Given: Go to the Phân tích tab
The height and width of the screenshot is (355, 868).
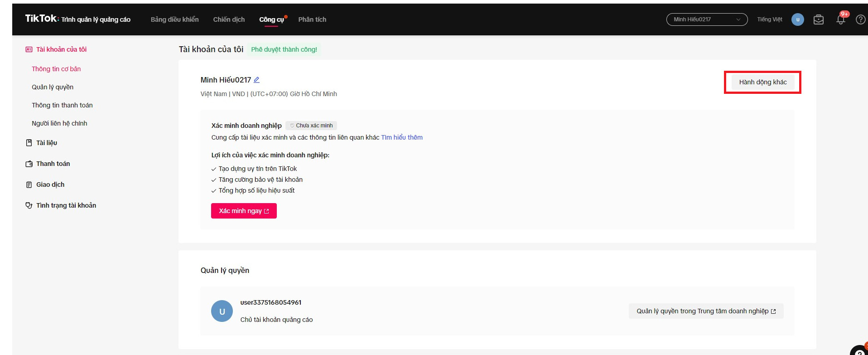Looking at the screenshot, I should tap(312, 19).
